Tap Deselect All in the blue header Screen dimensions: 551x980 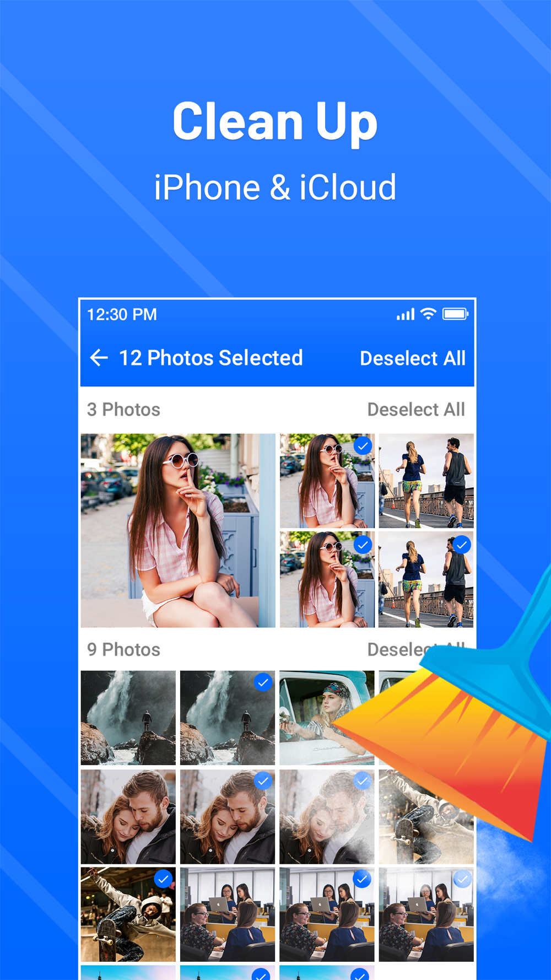click(x=413, y=358)
